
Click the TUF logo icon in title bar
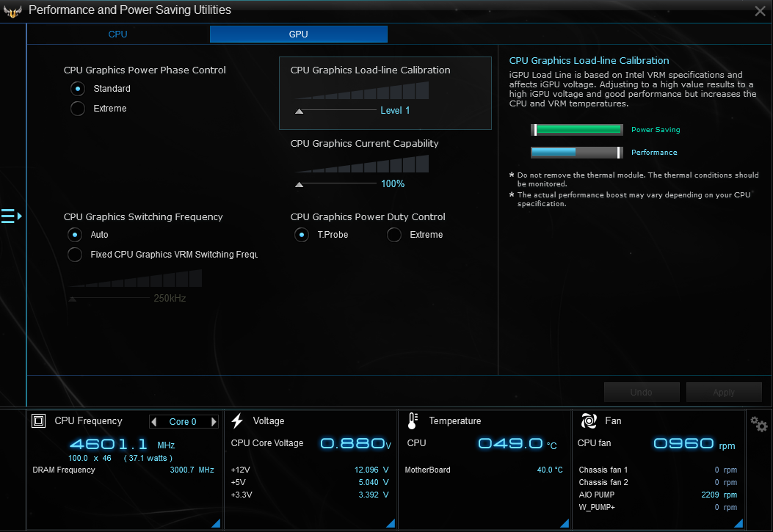pyautogui.click(x=12, y=11)
